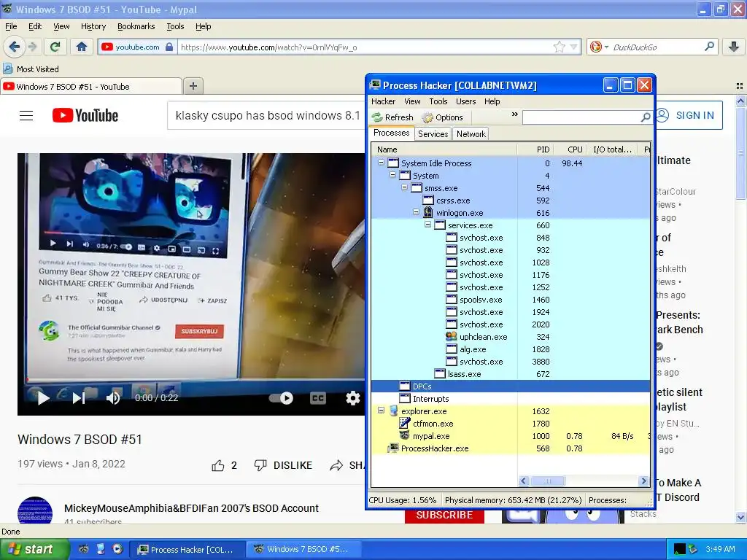Click the Process Hacker search magnifier icon

click(x=646, y=117)
